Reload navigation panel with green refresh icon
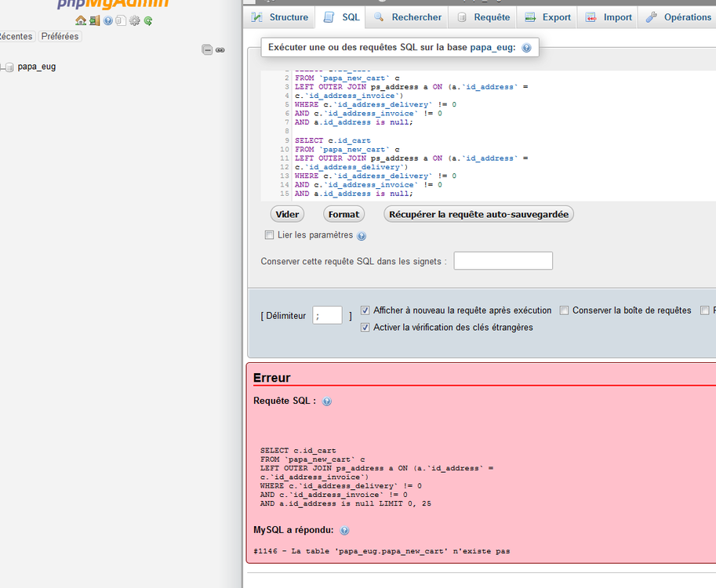 pyautogui.click(x=147, y=20)
